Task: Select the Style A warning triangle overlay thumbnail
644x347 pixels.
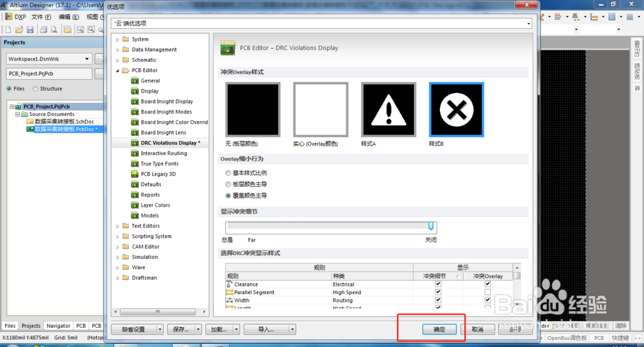Action: pyautogui.click(x=388, y=109)
